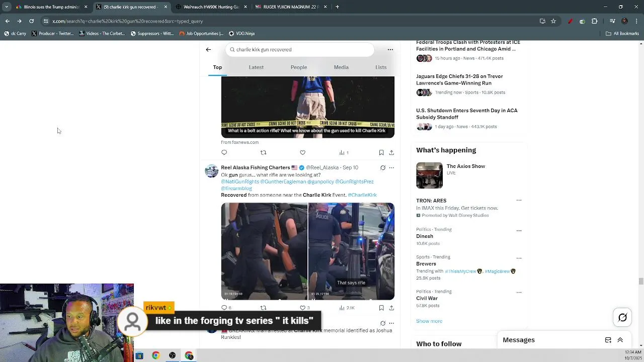Open the All Bookmarks folder
Image resolution: width=644 pixels, height=362 pixels.
622,34
